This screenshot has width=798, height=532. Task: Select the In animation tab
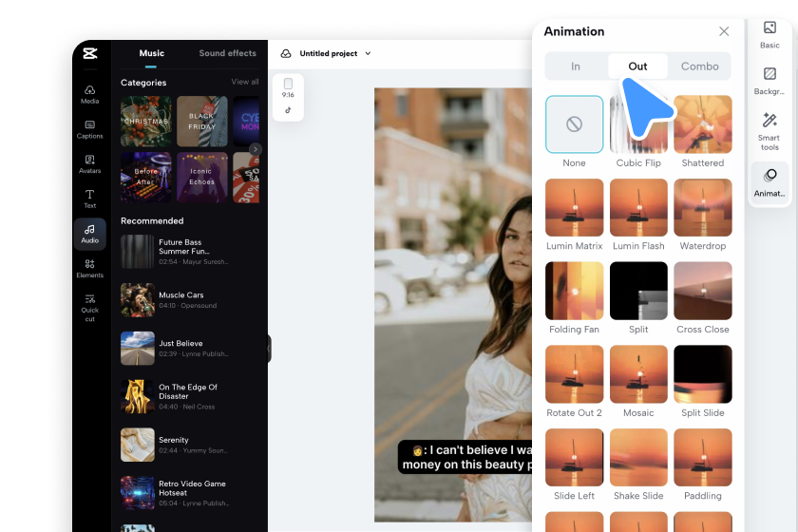(x=576, y=66)
